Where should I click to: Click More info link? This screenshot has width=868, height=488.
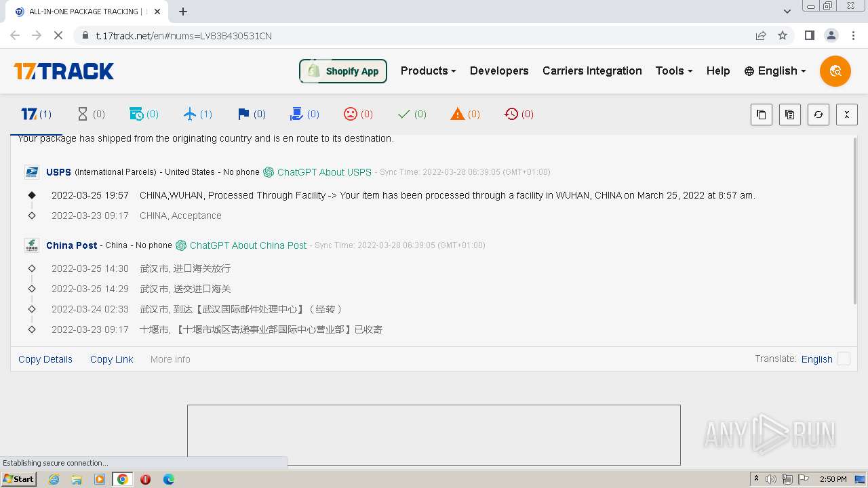[x=170, y=359]
